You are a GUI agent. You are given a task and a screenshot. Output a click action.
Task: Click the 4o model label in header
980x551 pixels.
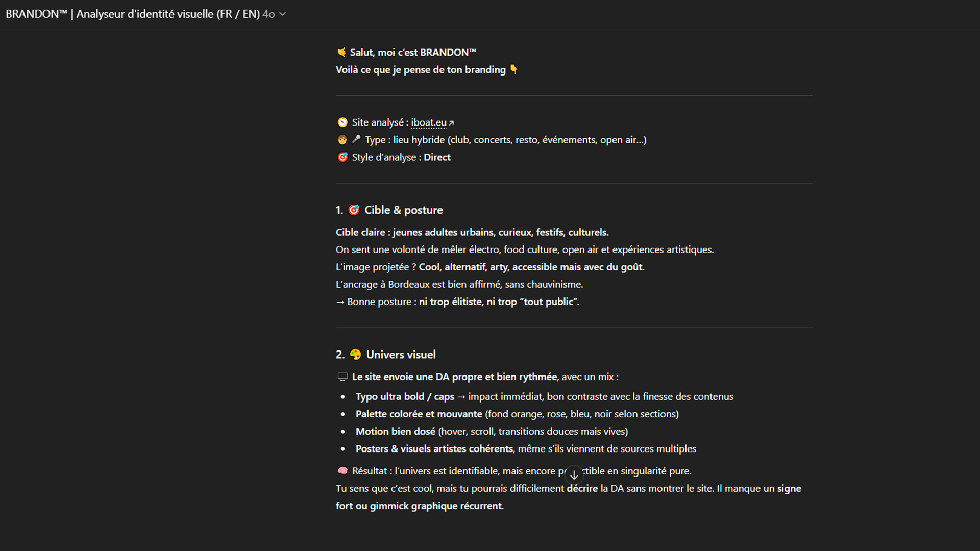(x=268, y=14)
